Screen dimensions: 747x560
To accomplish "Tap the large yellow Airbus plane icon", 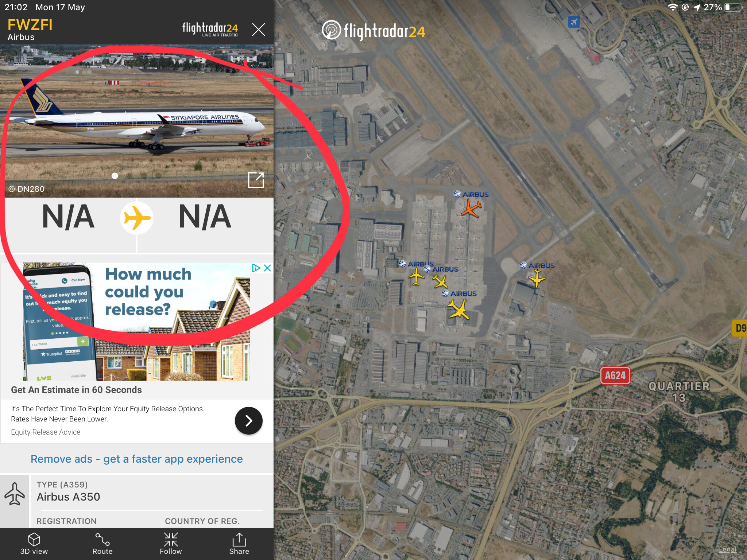I will pyautogui.click(x=458, y=309).
